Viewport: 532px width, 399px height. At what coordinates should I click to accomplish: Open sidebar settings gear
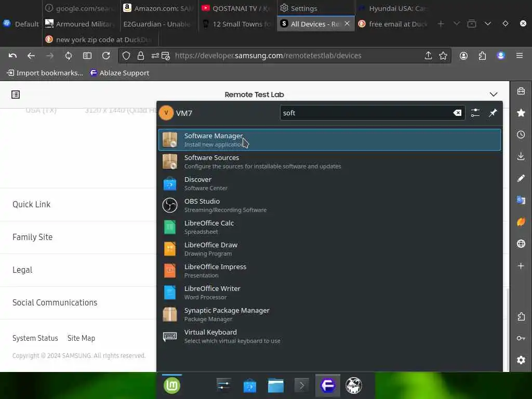point(521,360)
